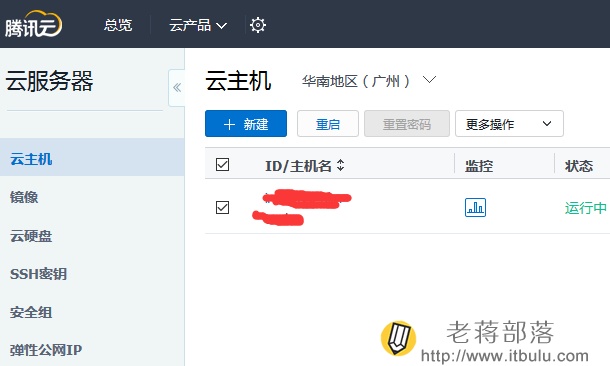This screenshot has height=366, width=610.
Task: Go to 总览 in the top navigation
Action: 118,25
